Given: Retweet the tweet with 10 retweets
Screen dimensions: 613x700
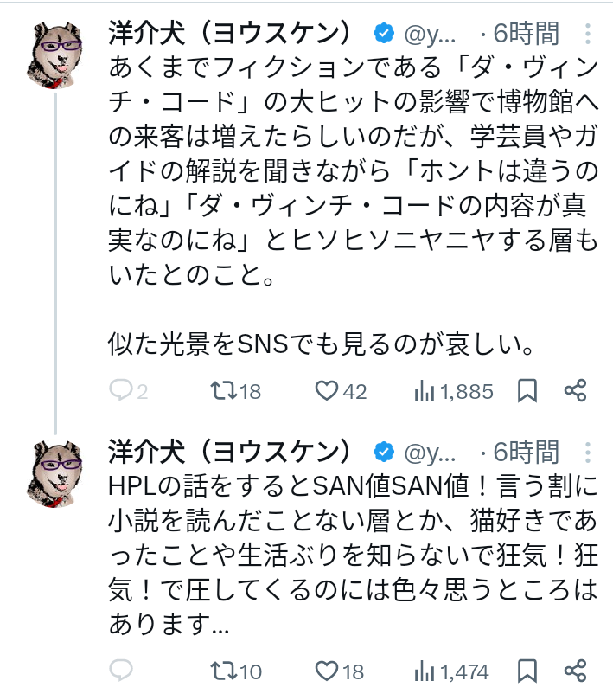Looking at the screenshot, I should pyautogui.click(x=223, y=671).
